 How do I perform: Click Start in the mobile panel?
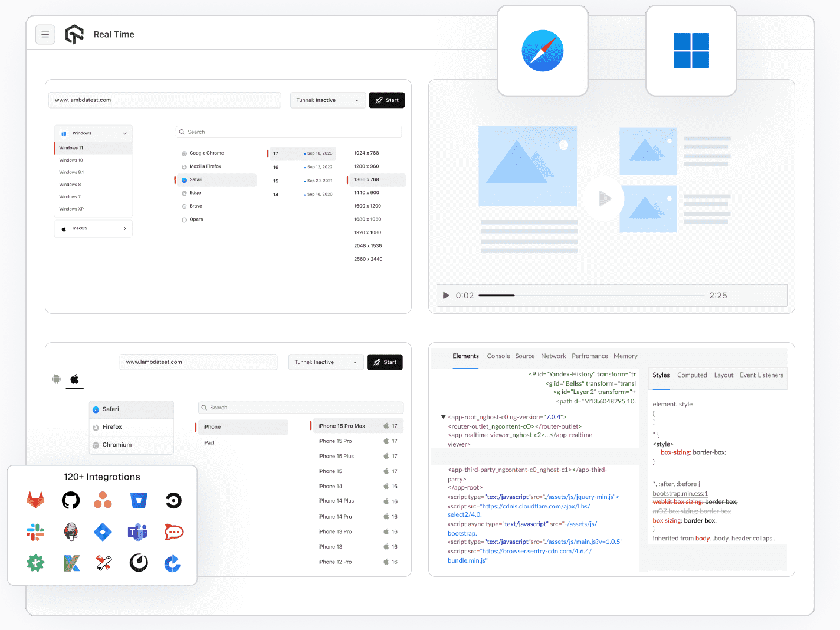coord(385,362)
